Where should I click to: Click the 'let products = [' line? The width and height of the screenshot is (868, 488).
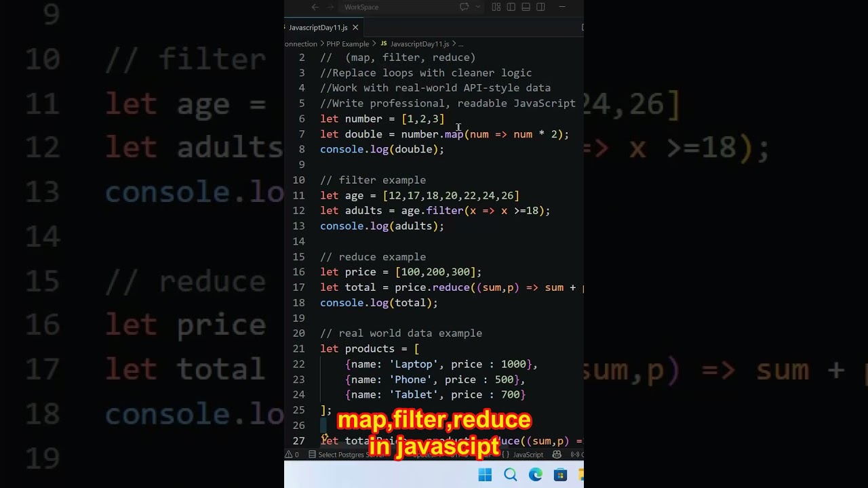pos(370,348)
